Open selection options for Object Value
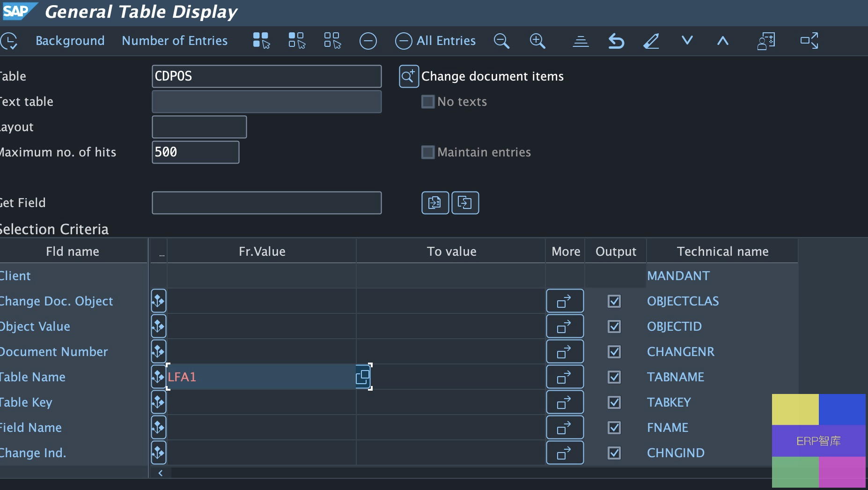 point(159,326)
